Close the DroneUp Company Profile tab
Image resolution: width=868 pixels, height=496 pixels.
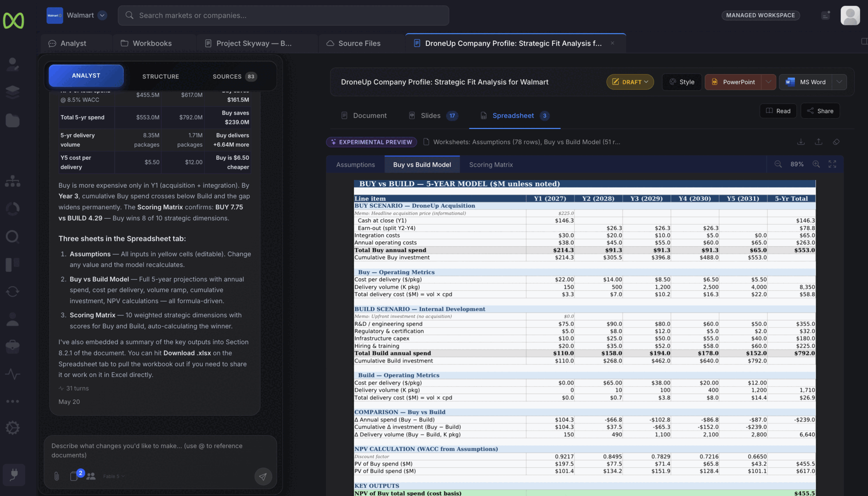tap(612, 43)
